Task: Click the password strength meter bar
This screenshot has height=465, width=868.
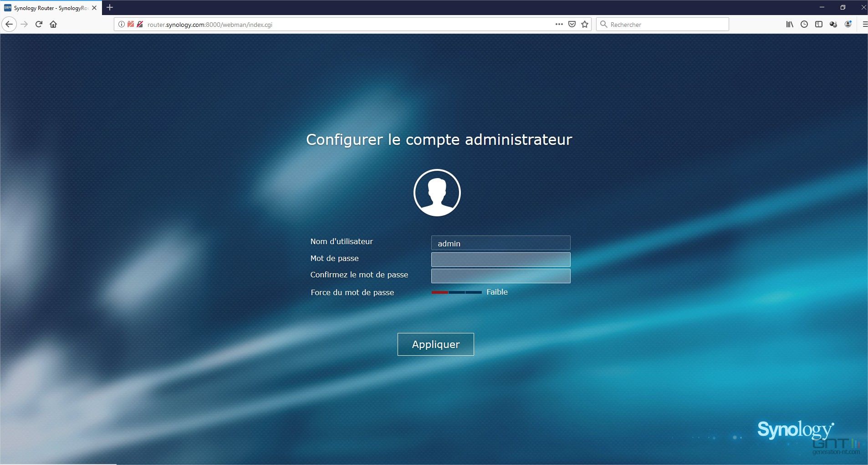Action: click(456, 292)
